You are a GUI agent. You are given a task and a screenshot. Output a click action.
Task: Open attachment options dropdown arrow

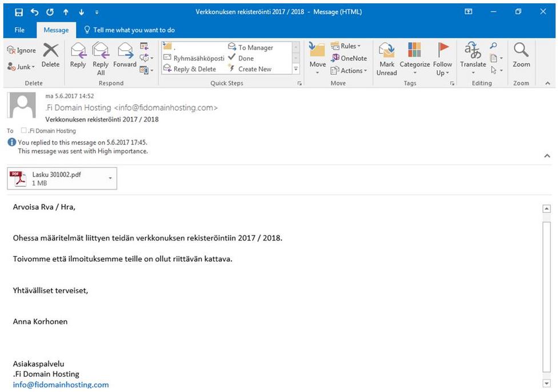coord(110,178)
